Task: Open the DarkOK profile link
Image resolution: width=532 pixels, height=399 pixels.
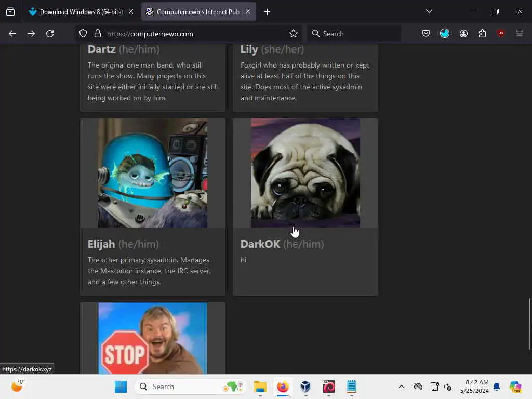Action: coord(260,244)
